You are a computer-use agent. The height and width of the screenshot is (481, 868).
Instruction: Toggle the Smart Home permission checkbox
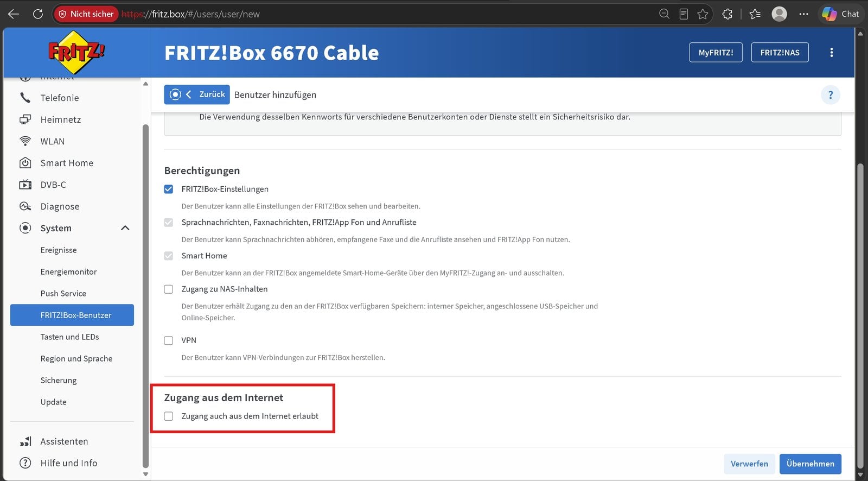[169, 256]
